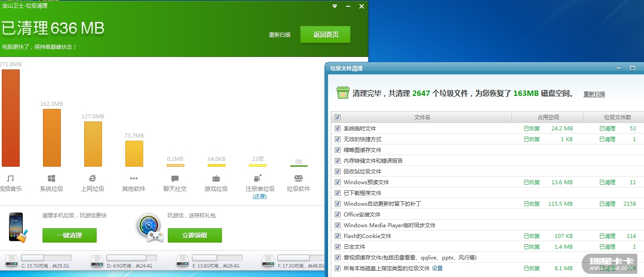Uncheck Windows预读文件 checkbox
Image resolution: width=644 pixels, height=277 pixels.
click(x=337, y=182)
